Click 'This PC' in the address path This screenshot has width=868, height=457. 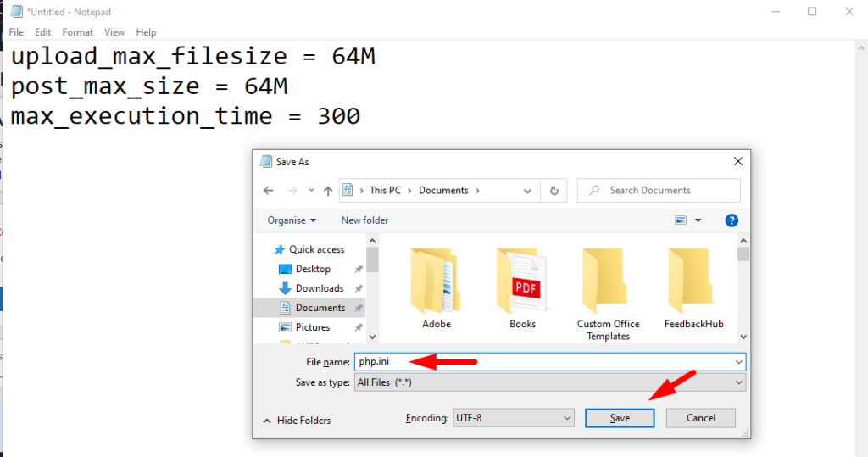coord(386,190)
